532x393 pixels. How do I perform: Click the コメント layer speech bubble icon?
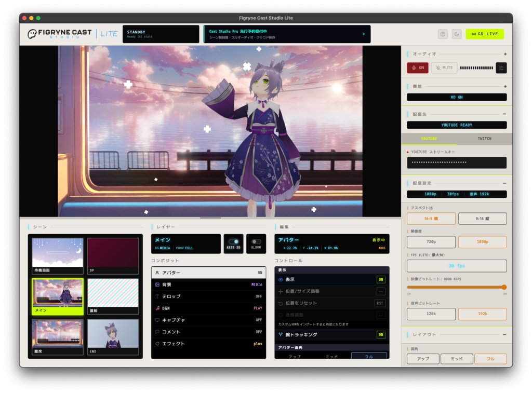pyautogui.click(x=157, y=332)
